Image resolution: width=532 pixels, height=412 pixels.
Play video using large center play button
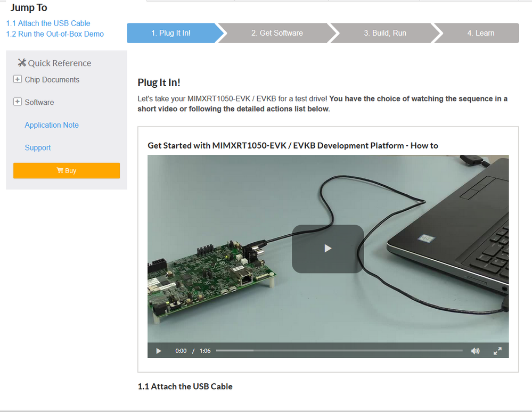[328, 249]
